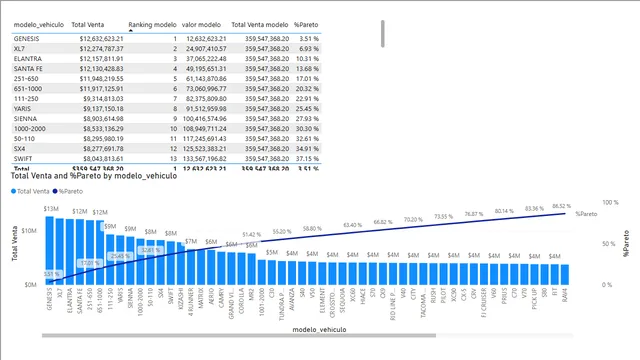
Task: Select the 651-1000 table row
Action: pyautogui.click(x=166, y=89)
